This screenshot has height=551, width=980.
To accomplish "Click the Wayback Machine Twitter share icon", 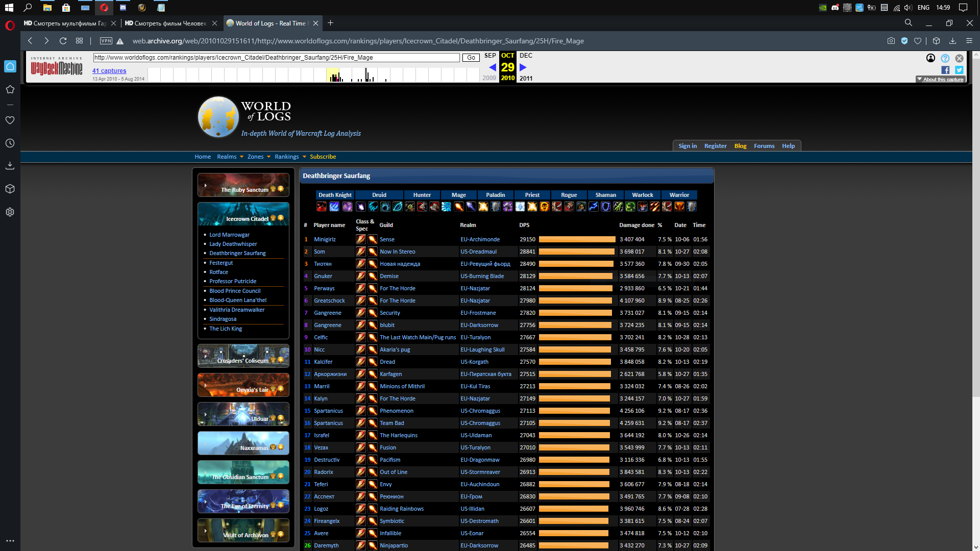I will click(x=959, y=70).
